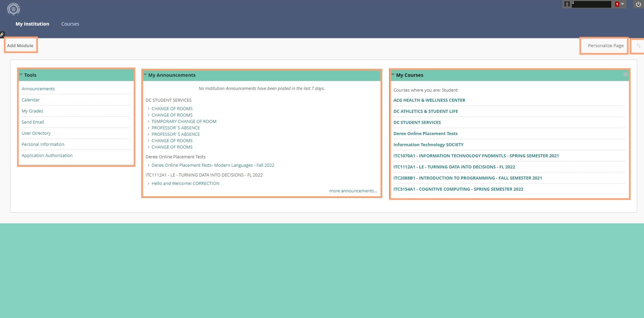Open ITC3154A1 Cognitive Computing course
Image resolution: width=644 pixels, height=318 pixels.
pos(458,189)
